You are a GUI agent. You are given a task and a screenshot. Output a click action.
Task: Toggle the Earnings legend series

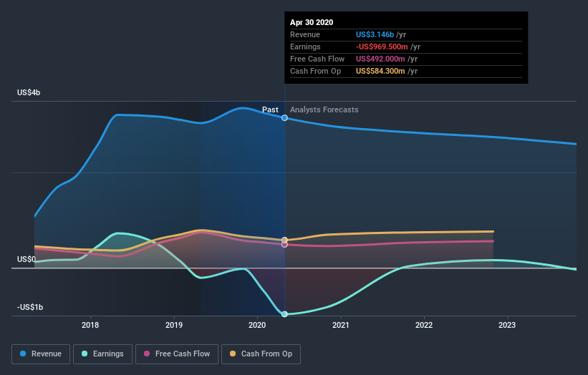click(x=102, y=354)
